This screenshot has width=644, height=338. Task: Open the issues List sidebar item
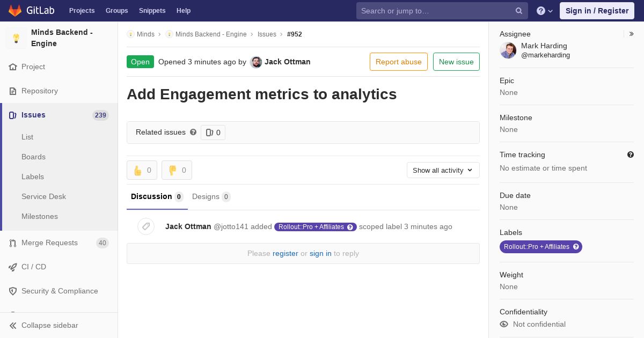[x=27, y=137]
